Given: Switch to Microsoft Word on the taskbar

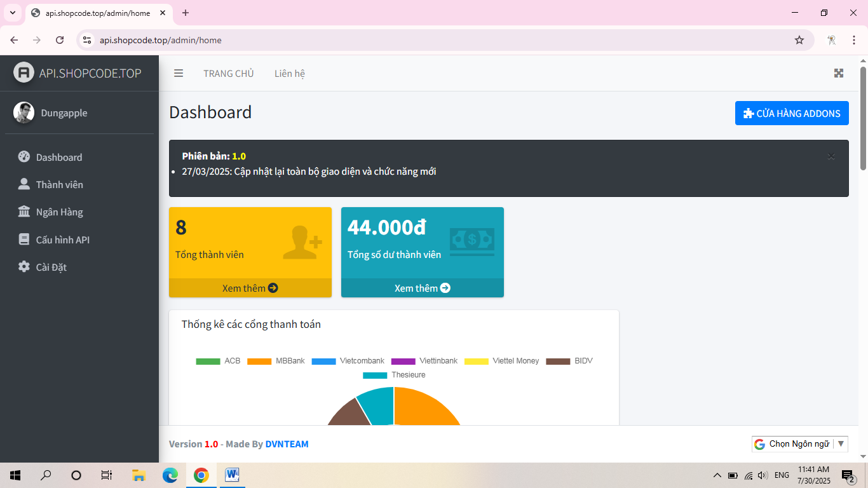Looking at the screenshot, I should click(231, 475).
